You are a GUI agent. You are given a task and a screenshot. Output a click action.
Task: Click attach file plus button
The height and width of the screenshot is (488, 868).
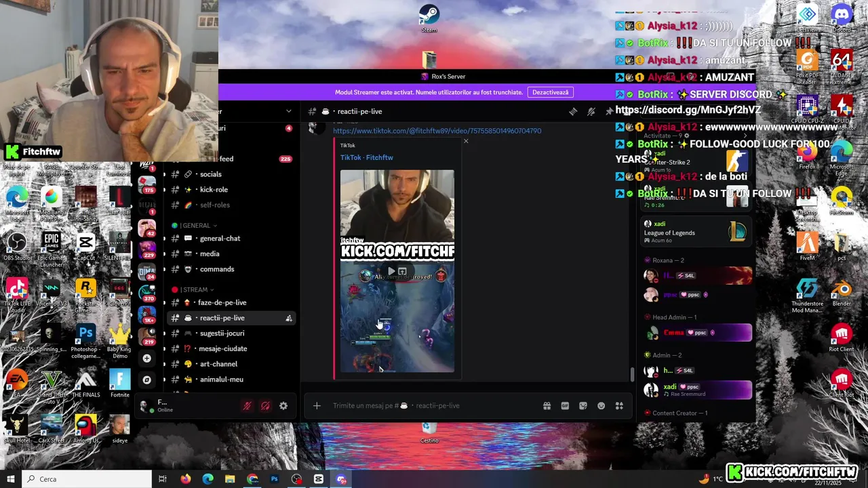click(x=317, y=406)
